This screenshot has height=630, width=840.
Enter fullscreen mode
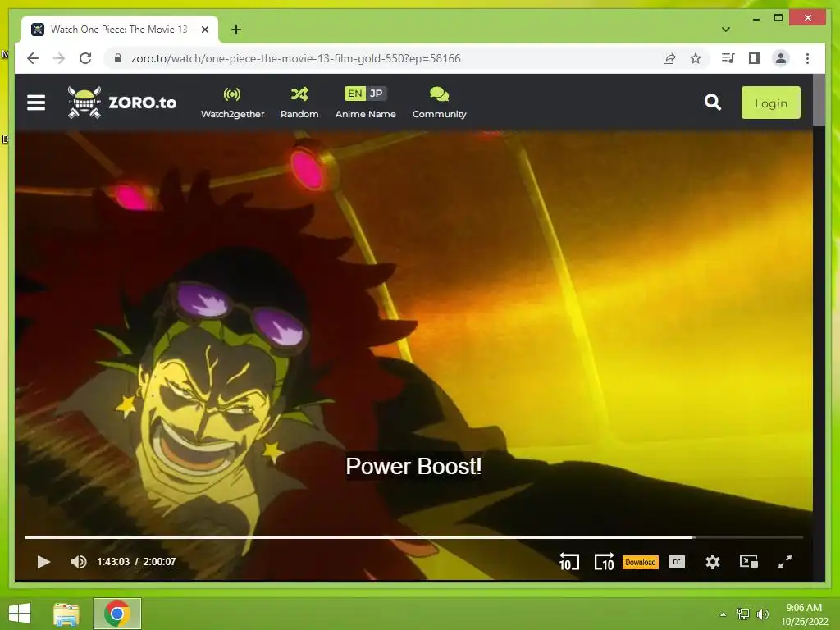tap(785, 561)
